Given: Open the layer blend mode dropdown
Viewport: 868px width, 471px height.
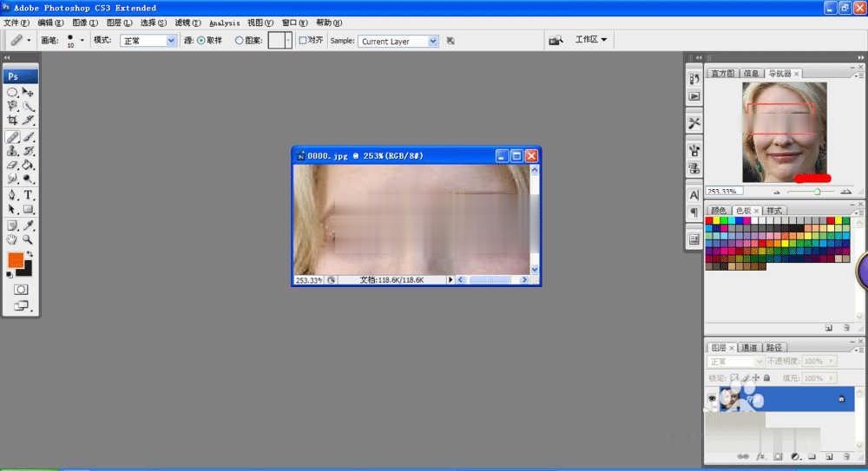Looking at the screenshot, I should (x=736, y=362).
